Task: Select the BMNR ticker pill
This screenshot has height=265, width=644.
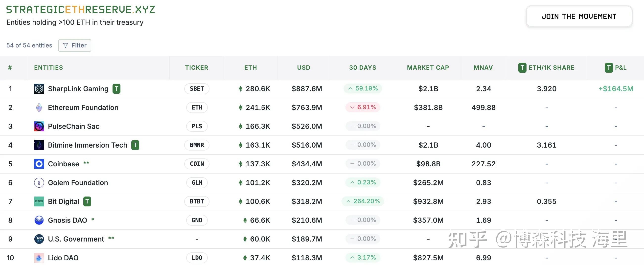Action: click(x=197, y=145)
